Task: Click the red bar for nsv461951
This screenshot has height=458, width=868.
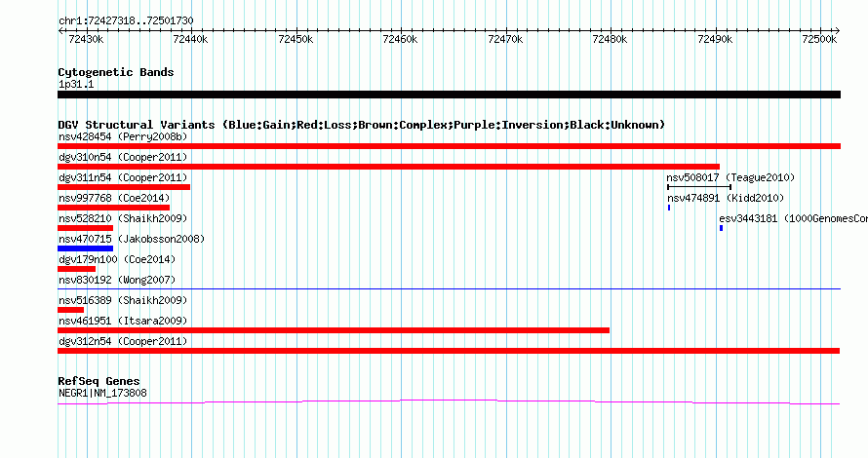Action: tap(334, 330)
